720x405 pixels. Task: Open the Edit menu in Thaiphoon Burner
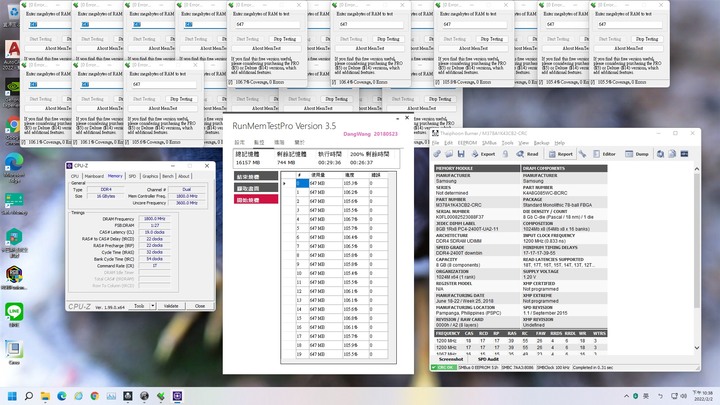click(x=449, y=143)
